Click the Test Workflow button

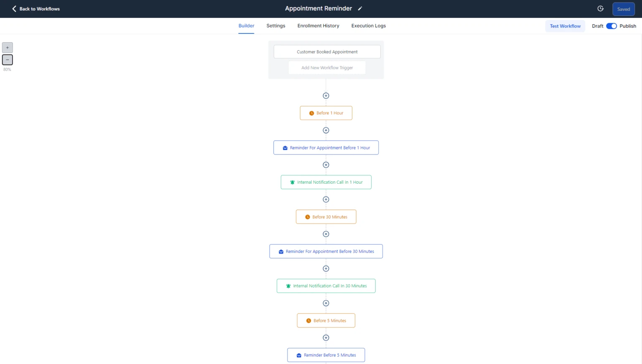tap(565, 26)
